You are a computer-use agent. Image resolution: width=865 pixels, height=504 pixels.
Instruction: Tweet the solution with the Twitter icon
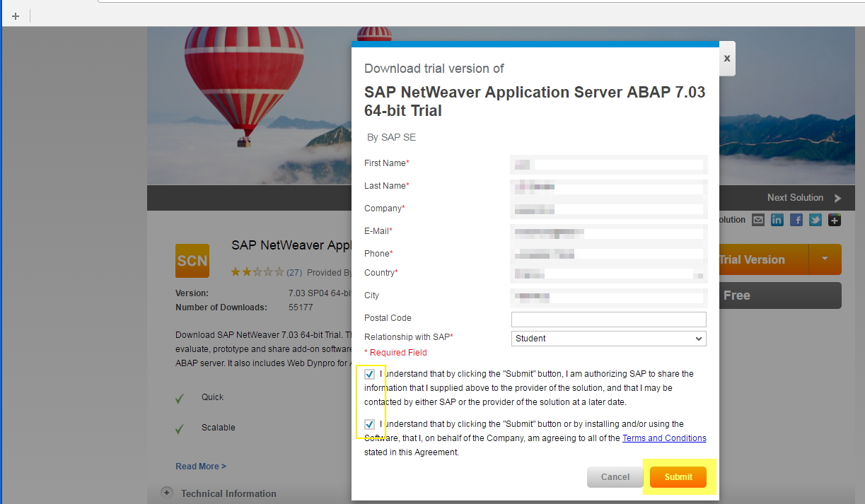(815, 220)
